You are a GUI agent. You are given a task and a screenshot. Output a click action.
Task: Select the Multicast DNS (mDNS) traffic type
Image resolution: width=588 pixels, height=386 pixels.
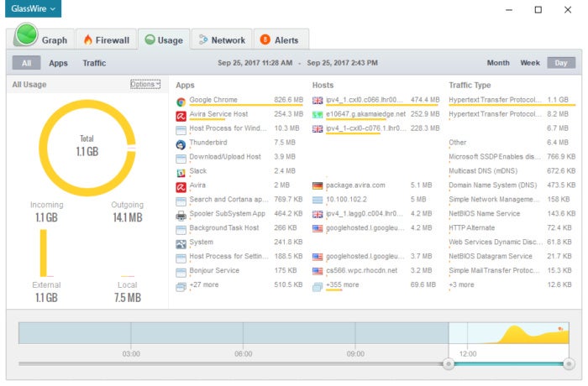pos(483,171)
